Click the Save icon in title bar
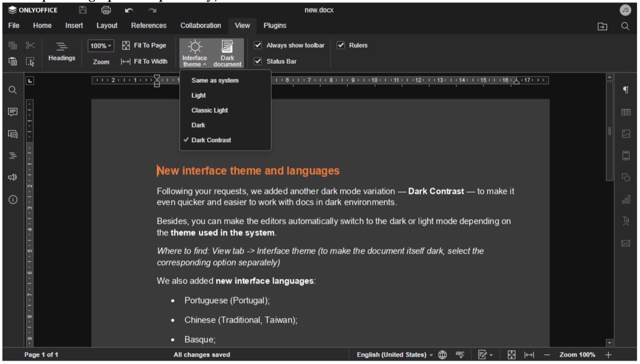 coord(84,10)
